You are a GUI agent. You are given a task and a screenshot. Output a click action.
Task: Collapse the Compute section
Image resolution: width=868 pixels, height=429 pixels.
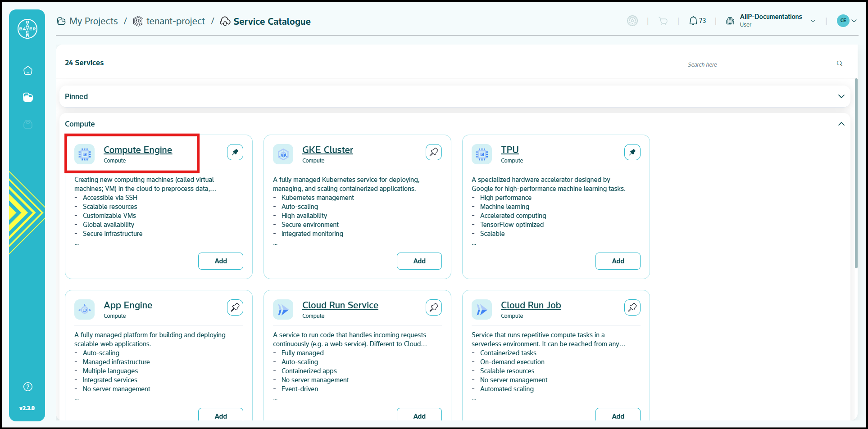point(841,124)
